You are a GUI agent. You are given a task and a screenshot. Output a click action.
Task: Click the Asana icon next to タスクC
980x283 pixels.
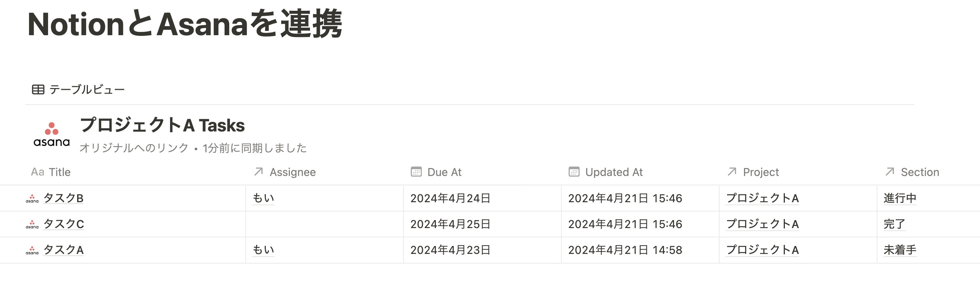coord(32,224)
